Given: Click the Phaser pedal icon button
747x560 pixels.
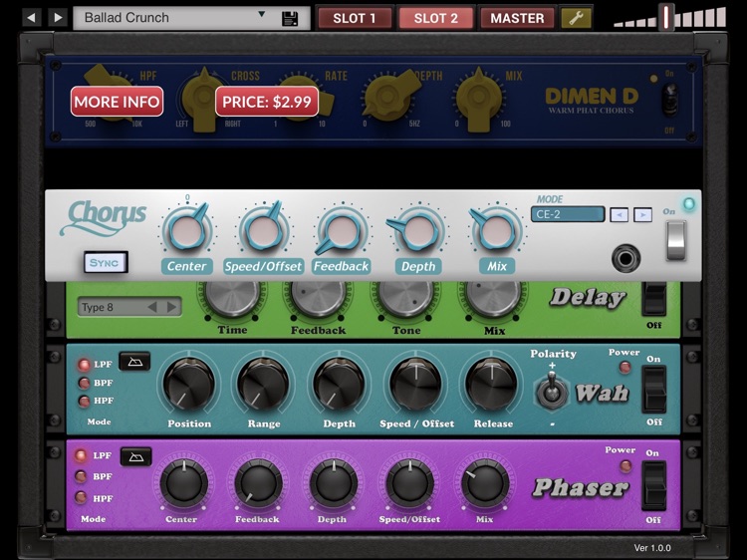Looking at the screenshot, I should click(136, 456).
